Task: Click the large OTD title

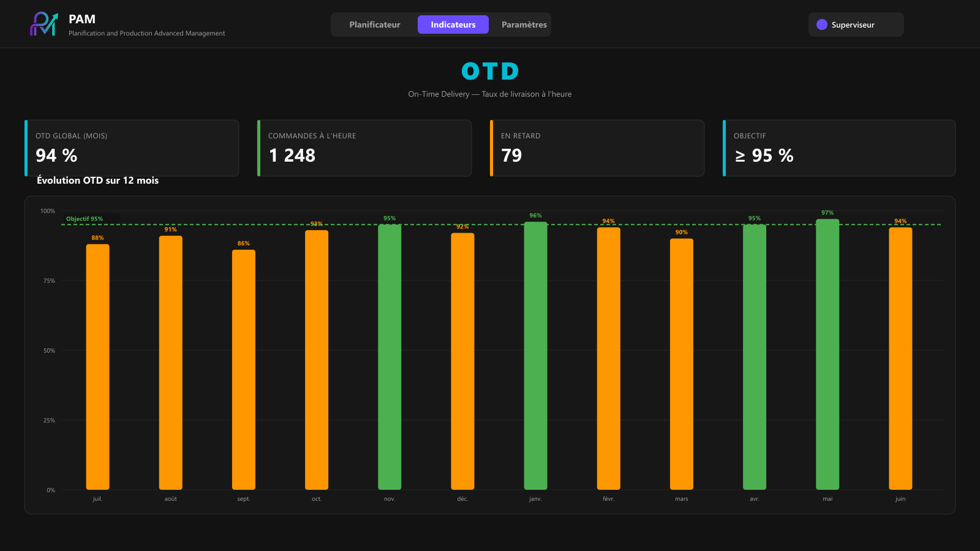Action: click(x=490, y=71)
